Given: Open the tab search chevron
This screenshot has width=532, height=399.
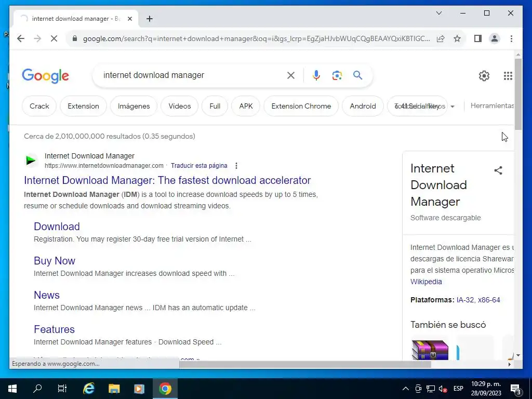Looking at the screenshot, I should [438, 13].
